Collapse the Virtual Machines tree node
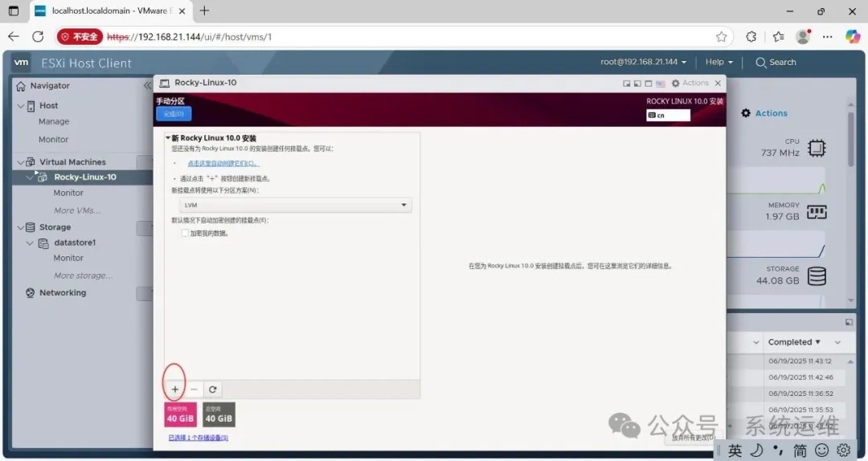Viewport: 868px width, 461px height. point(20,162)
